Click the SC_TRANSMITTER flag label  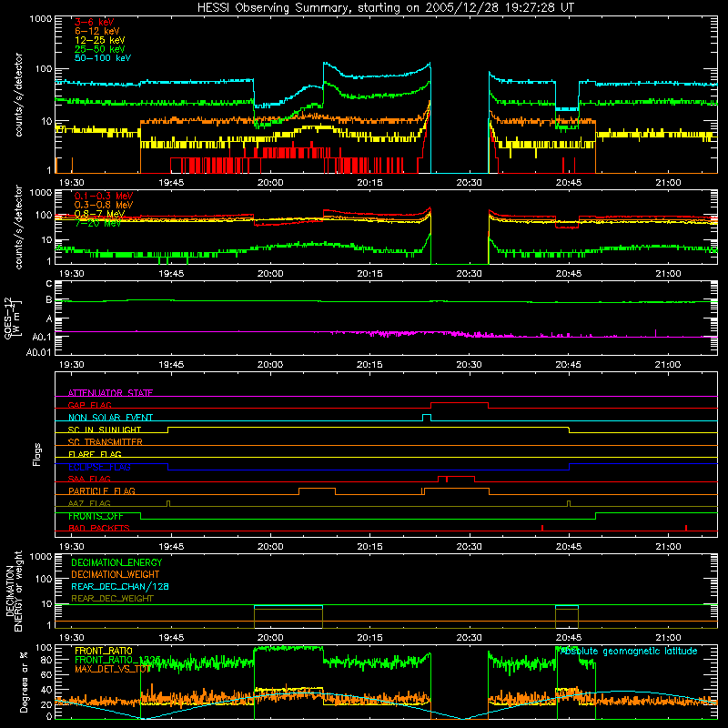tap(105, 442)
